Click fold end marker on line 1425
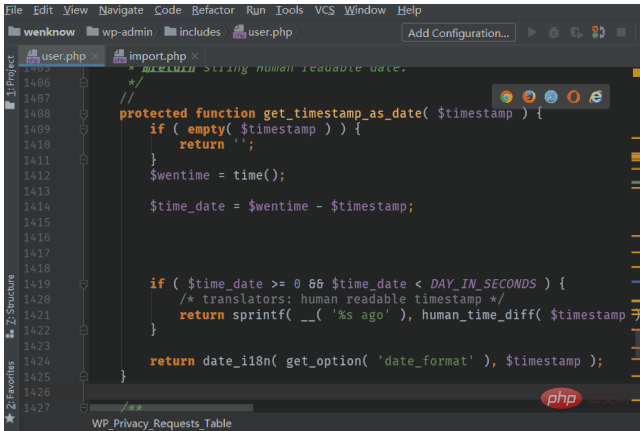This screenshot has width=640, height=431. [x=84, y=376]
